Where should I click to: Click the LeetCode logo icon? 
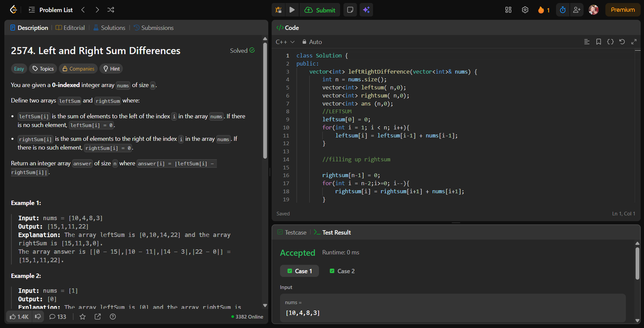[x=13, y=10]
